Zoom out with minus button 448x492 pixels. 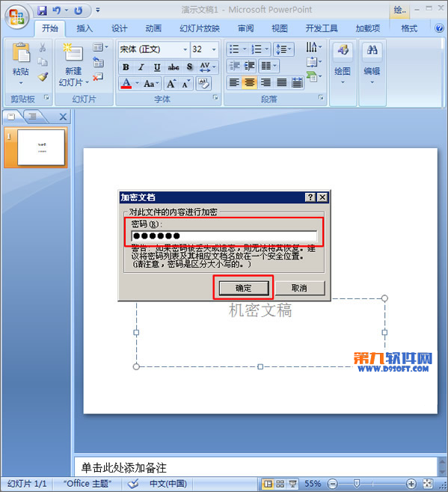click(333, 484)
